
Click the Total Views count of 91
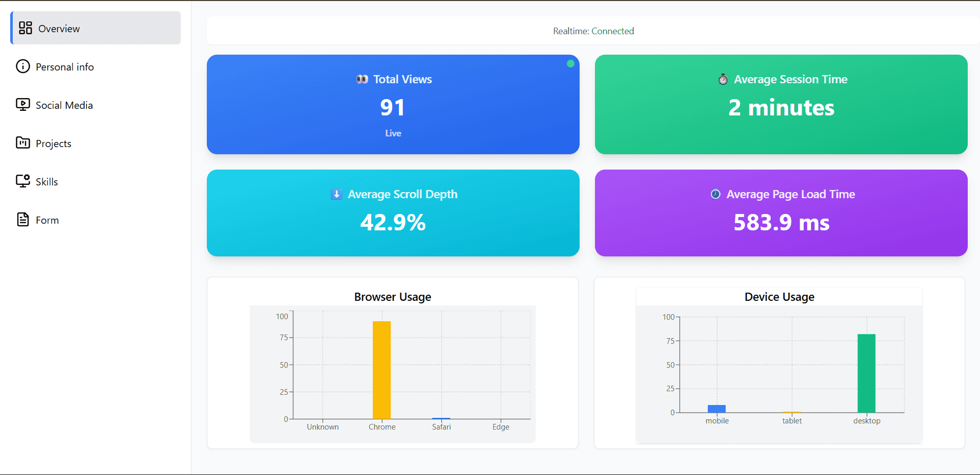click(x=393, y=107)
